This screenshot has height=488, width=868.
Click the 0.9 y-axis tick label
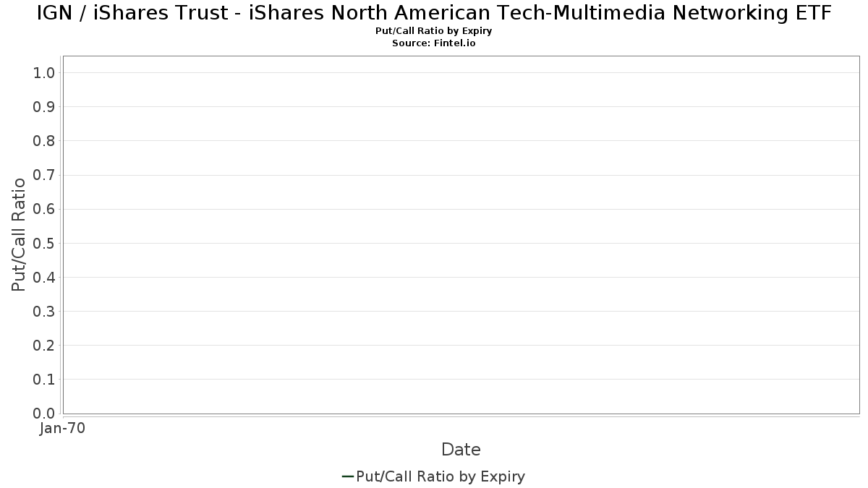[44, 106]
